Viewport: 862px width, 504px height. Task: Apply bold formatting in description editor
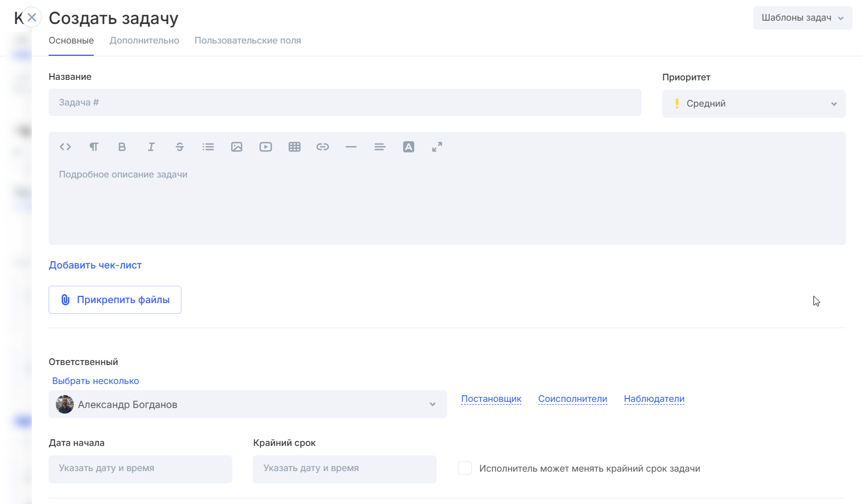pos(122,147)
